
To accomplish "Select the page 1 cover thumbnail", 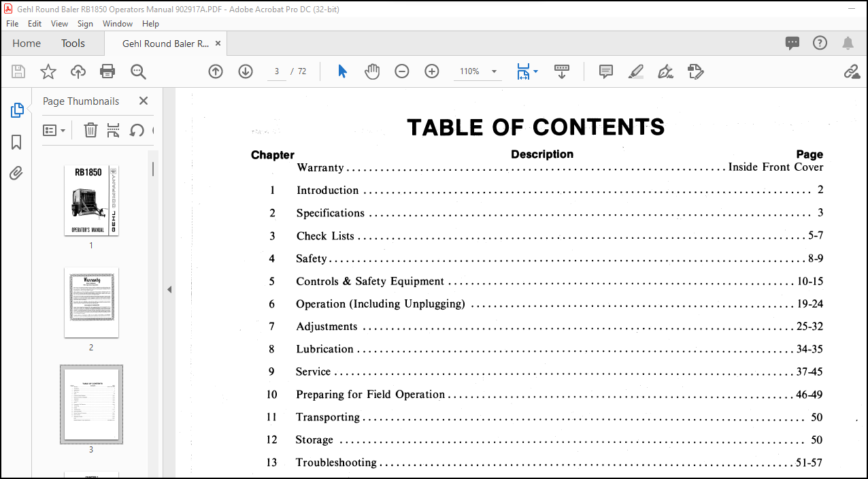I will pos(91,200).
